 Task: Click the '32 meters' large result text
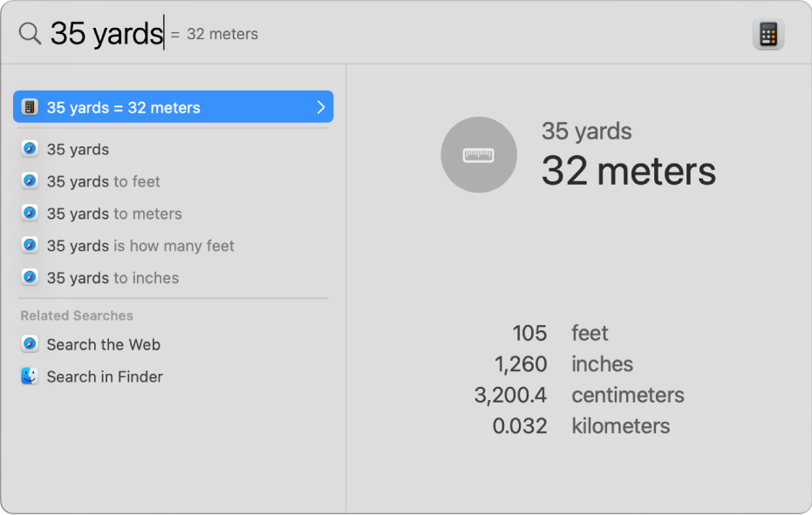[x=628, y=171]
